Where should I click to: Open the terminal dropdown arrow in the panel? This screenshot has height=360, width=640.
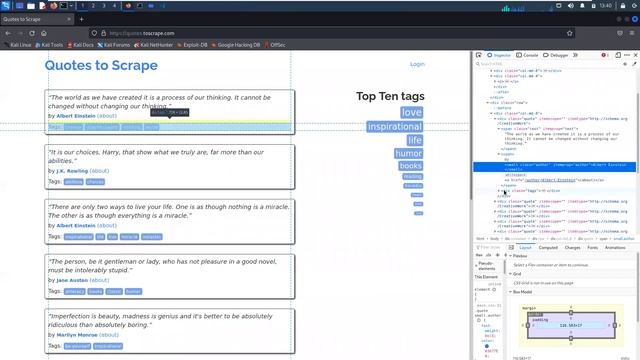pyautogui.click(x=71, y=6)
